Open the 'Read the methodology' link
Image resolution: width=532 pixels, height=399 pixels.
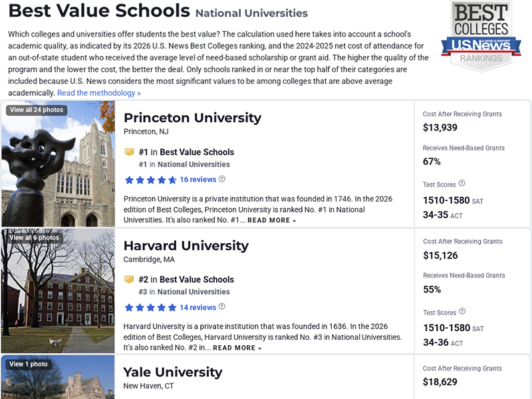tap(99, 93)
